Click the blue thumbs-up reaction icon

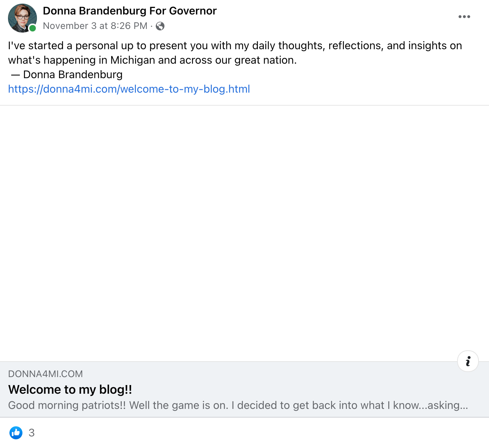click(16, 432)
